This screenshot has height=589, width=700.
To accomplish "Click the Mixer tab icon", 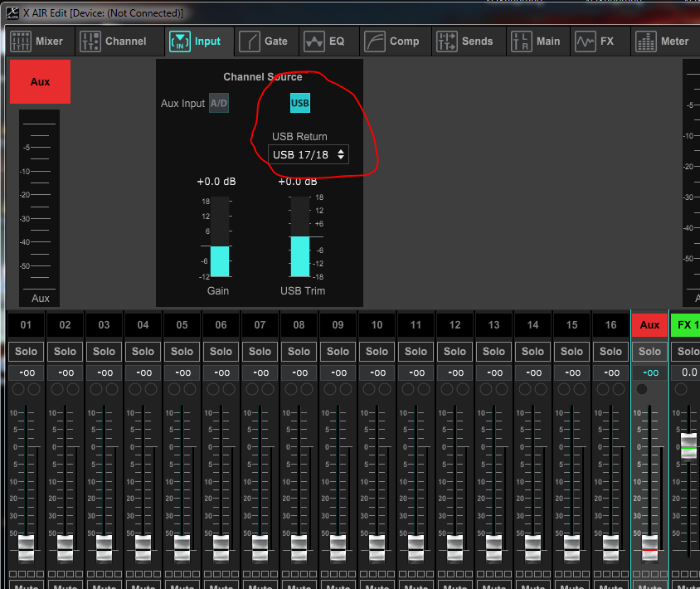I will (x=21, y=41).
